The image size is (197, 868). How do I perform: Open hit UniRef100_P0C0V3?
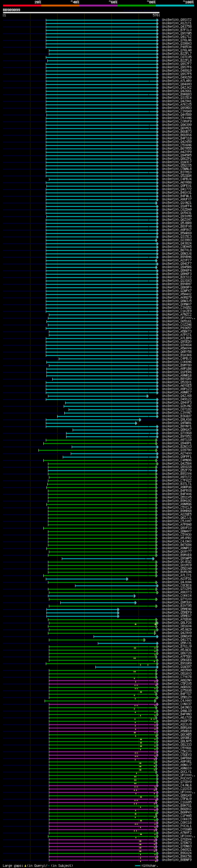coord(177,778)
